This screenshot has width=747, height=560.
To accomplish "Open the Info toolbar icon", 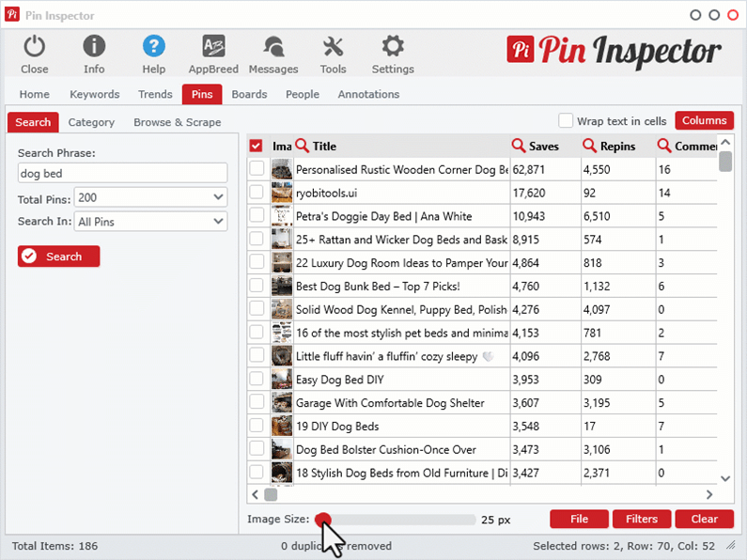I will (x=94, y=47).
